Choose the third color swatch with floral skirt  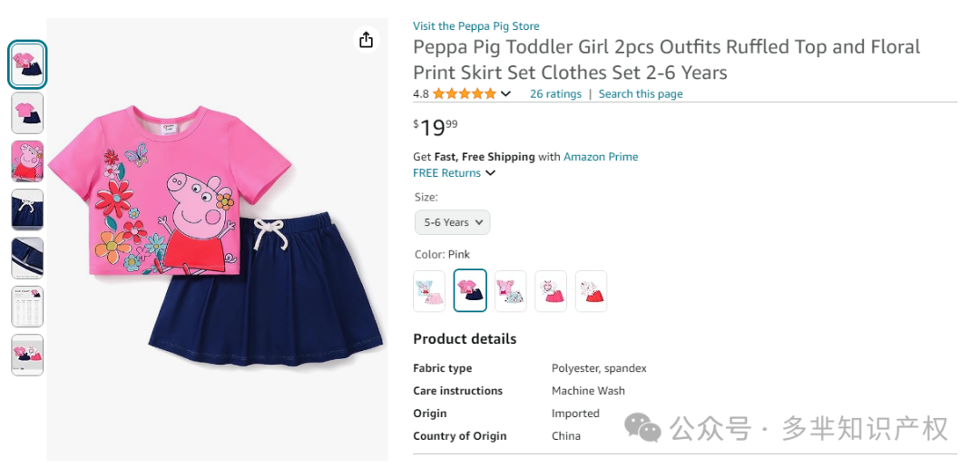pyautogui.click(x=511, y=291)
